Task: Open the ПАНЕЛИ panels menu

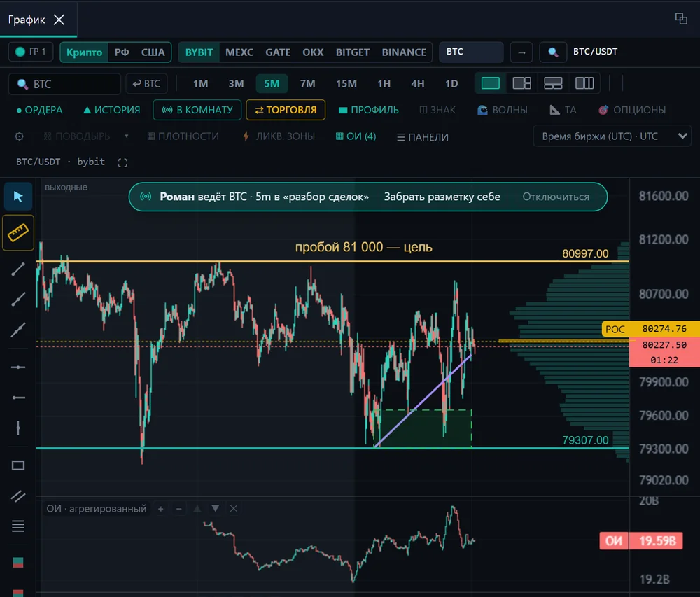Action: [x=422, y=137]
